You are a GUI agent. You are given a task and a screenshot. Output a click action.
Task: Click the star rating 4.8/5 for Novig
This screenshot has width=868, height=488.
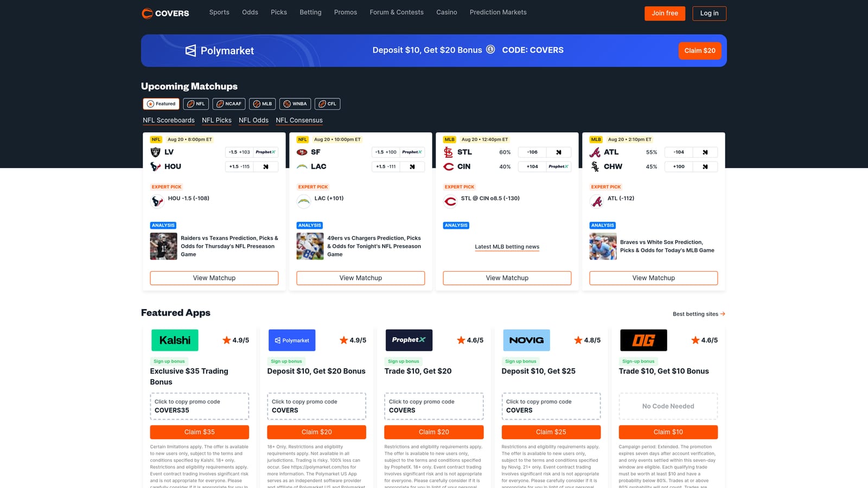pyautogui.click(x=588, y=340)
